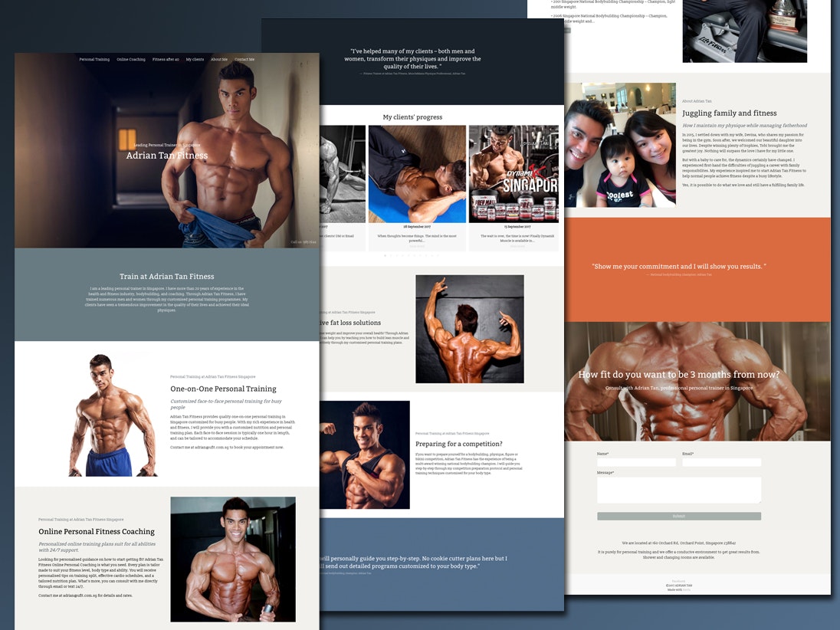Click the Preparing for a competition heading

459,444
